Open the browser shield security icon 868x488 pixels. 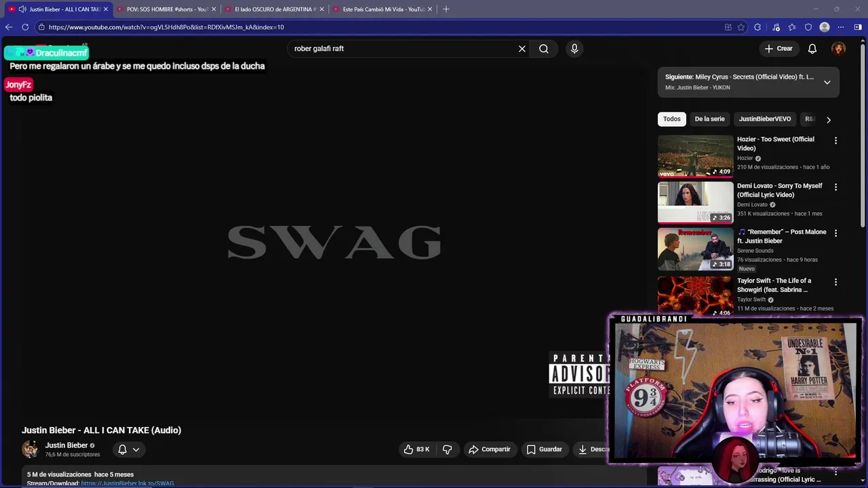click(x=808, y=27)
